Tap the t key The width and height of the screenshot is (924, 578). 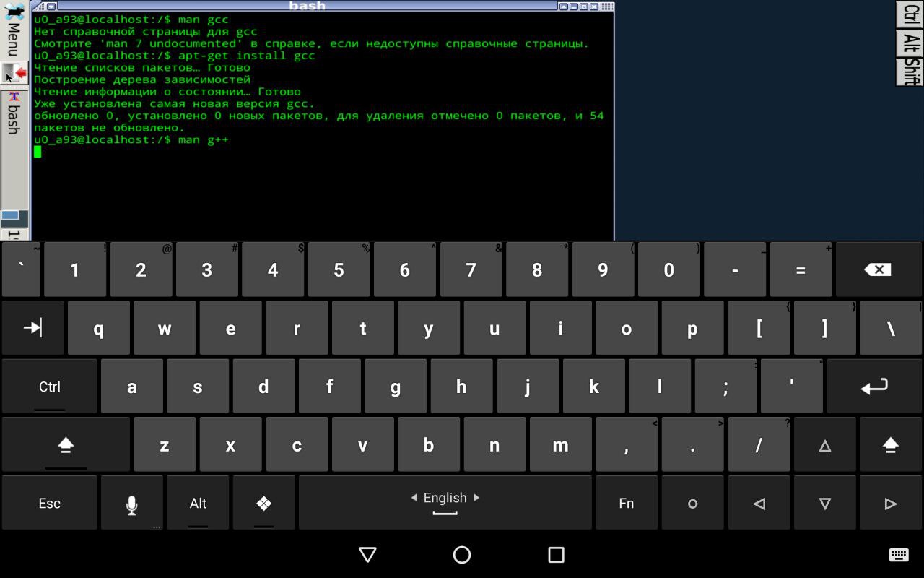(x=362, y=328)
